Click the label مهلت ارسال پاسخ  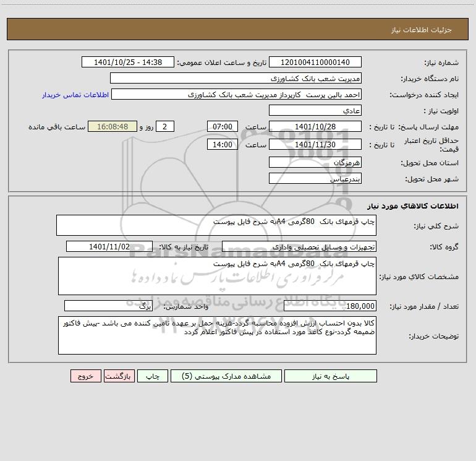tap(428, 127)
